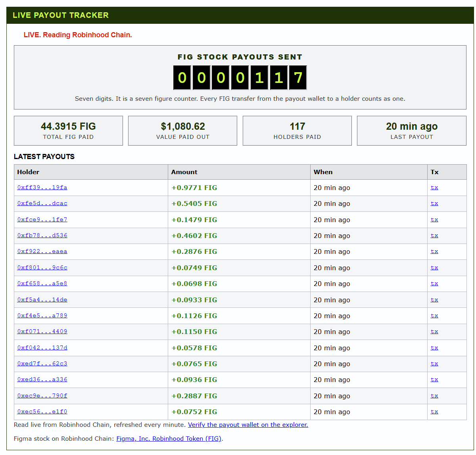Click the +0.5405 FIG amount
The width and height of the screenshot is (476, 455).
coord(194,204)
